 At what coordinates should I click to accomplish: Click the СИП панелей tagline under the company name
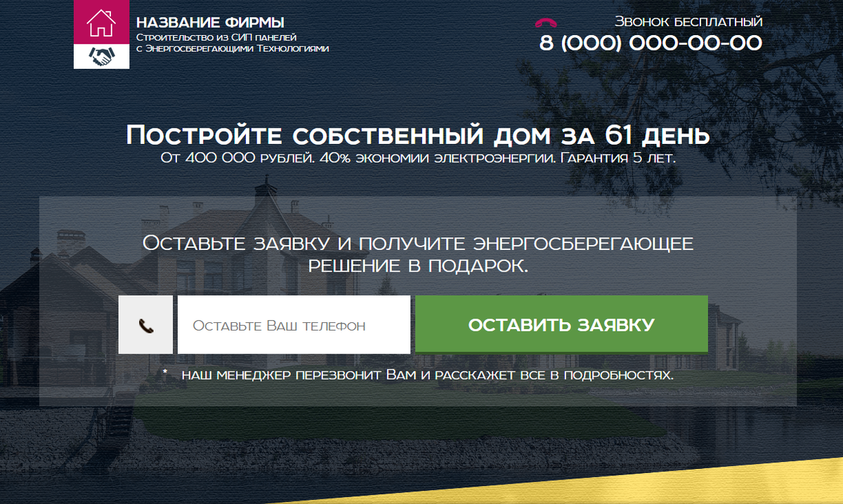click(218, 36)
